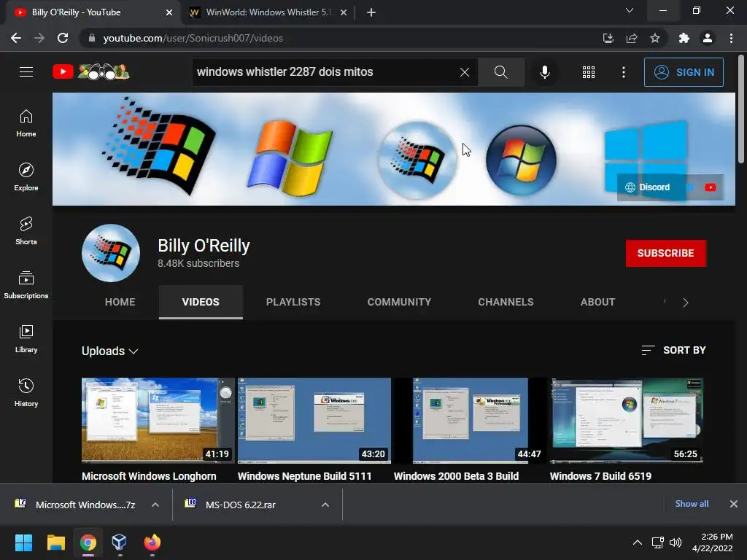The image size is (747, 560).
Task: Click the magnifier search button
Action: coord(500,72)
